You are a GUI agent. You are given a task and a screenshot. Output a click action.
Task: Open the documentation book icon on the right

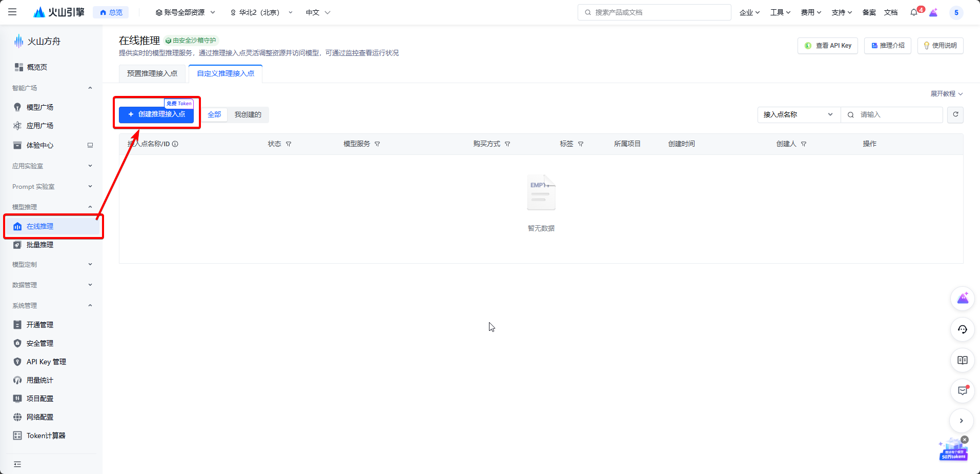pyautogui.click(x=963, y=360)
